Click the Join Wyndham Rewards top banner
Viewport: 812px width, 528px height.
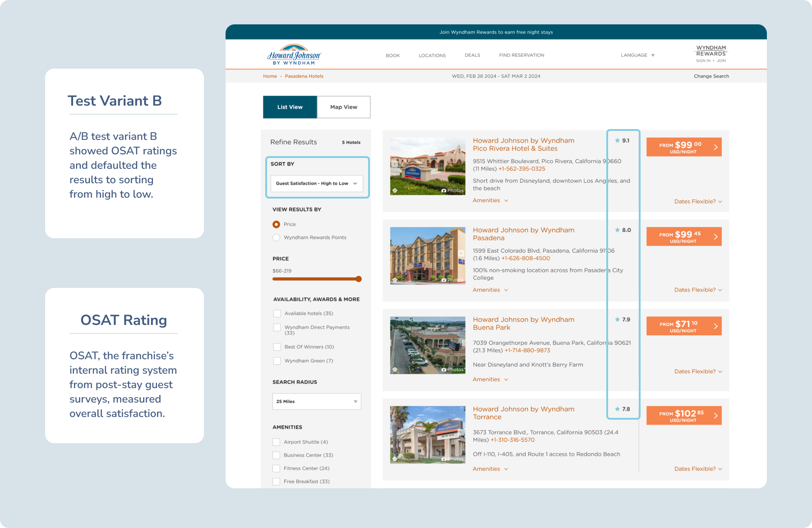click(x=496, y=32)
